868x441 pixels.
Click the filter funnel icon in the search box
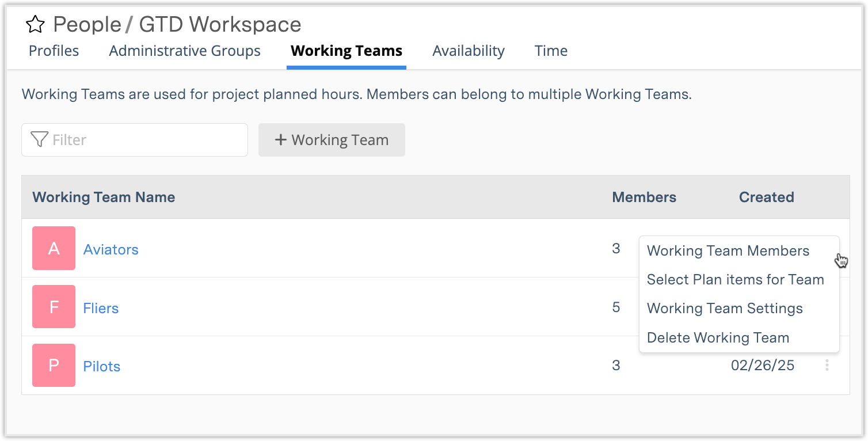tap(40, 139)
